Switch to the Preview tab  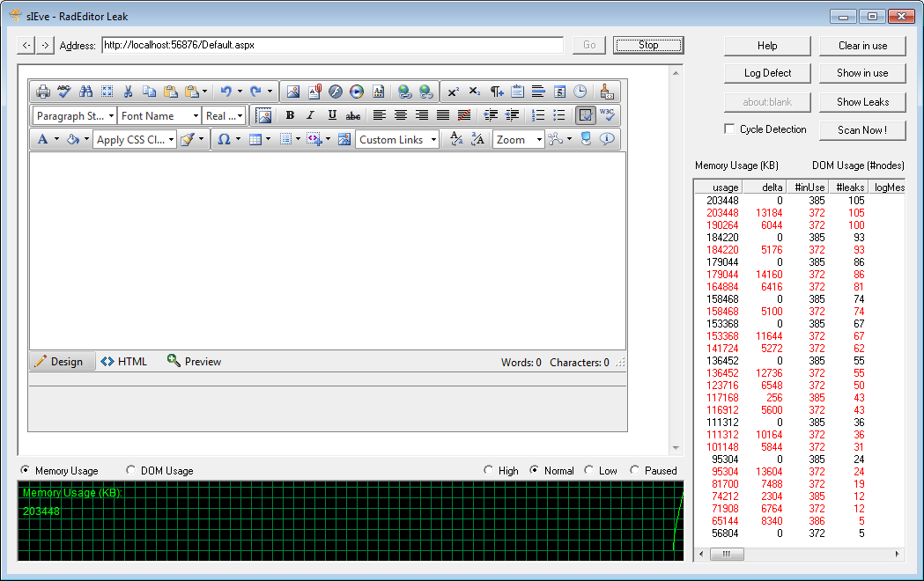tap(195, 362)
